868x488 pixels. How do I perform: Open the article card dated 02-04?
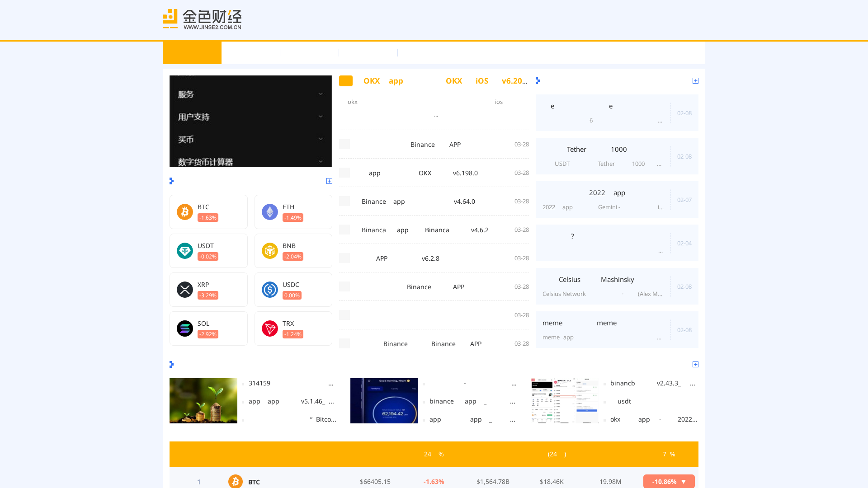coord(617,243)
